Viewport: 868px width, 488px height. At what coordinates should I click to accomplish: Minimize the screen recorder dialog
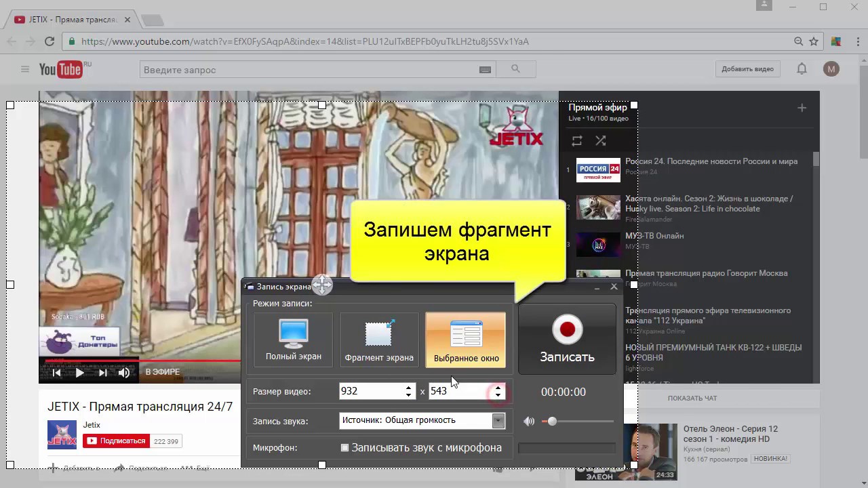coord(597,287)
